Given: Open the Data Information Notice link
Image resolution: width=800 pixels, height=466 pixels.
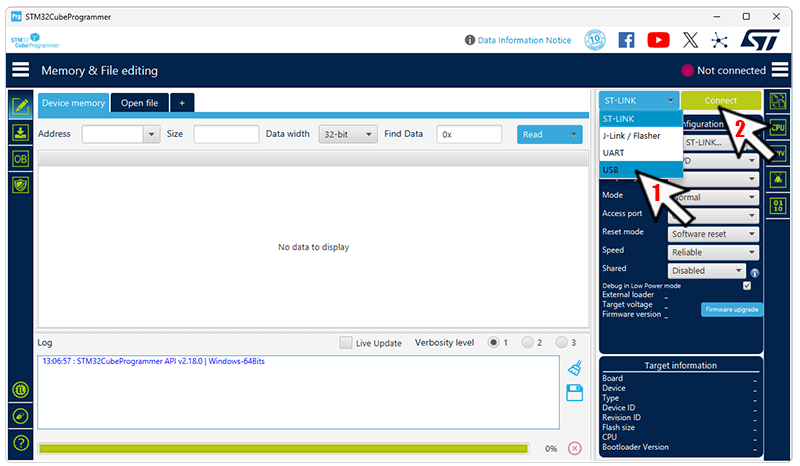Looking at the screenshot, I should coord(524,40).
